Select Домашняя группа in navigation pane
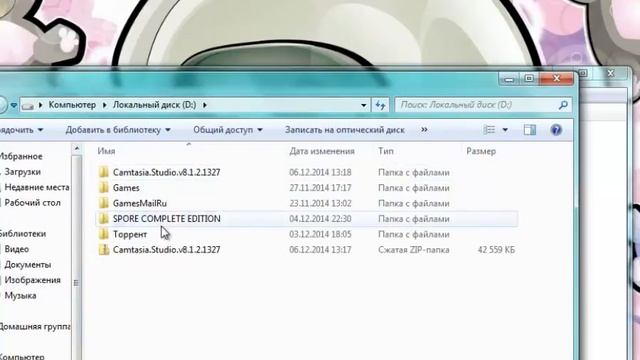 pos(35,327)
